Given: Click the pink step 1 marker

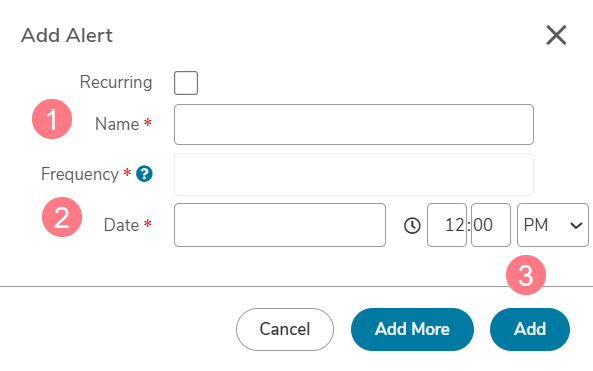Looking at the screenshot, I should pos(52,119).
